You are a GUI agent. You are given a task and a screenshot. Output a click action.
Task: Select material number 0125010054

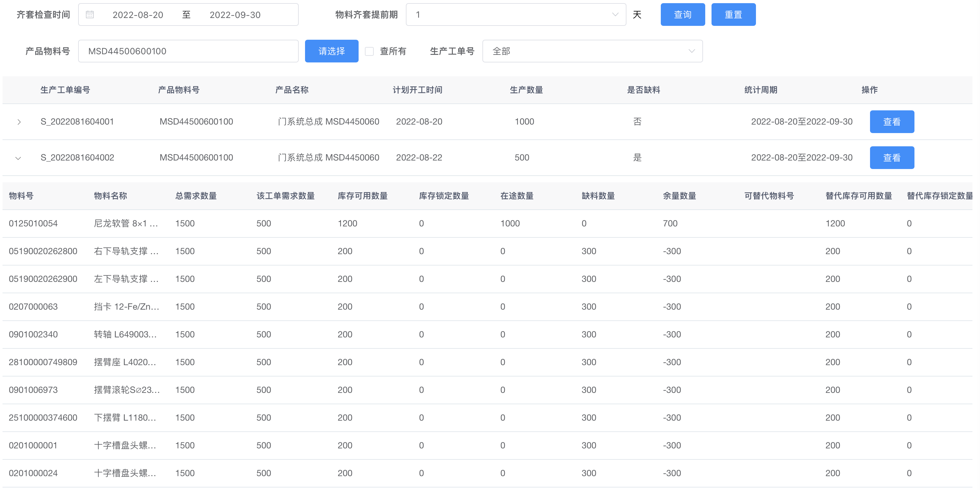pyautogui.click(x=33, y=224)
